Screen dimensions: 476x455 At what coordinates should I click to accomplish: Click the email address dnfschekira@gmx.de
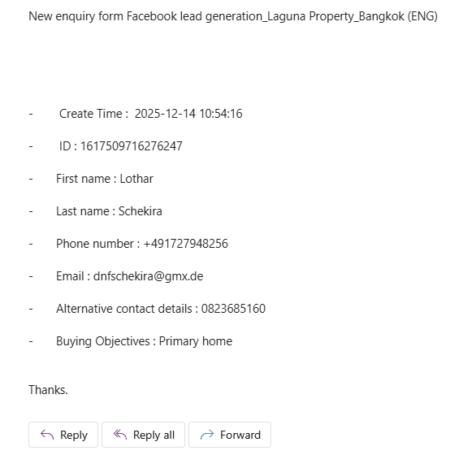(148, 276)
